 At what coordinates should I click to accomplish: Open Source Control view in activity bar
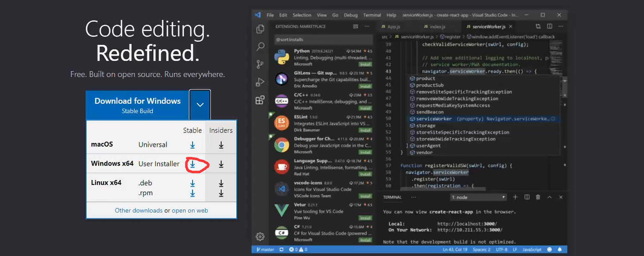click(260, 64)
